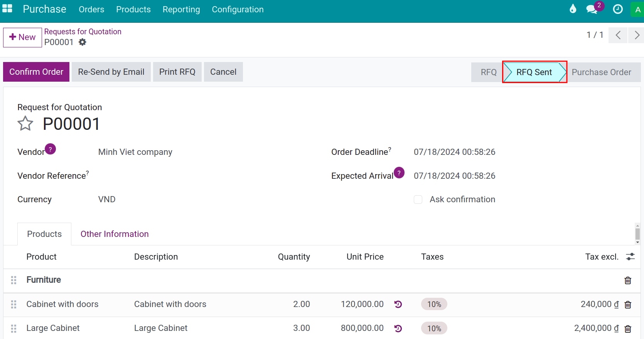Open the Orders menu
The height and width of the screenshot is (339, 644).
(91, 9)
